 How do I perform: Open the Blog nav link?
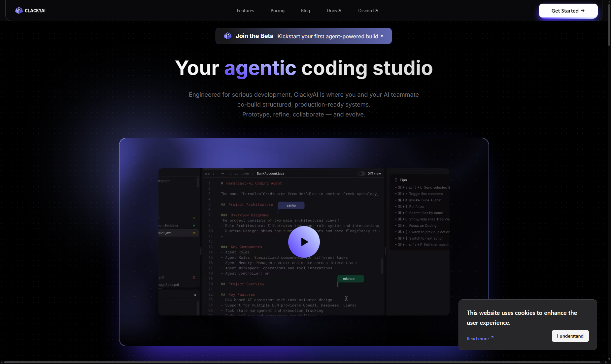[305, 11]
